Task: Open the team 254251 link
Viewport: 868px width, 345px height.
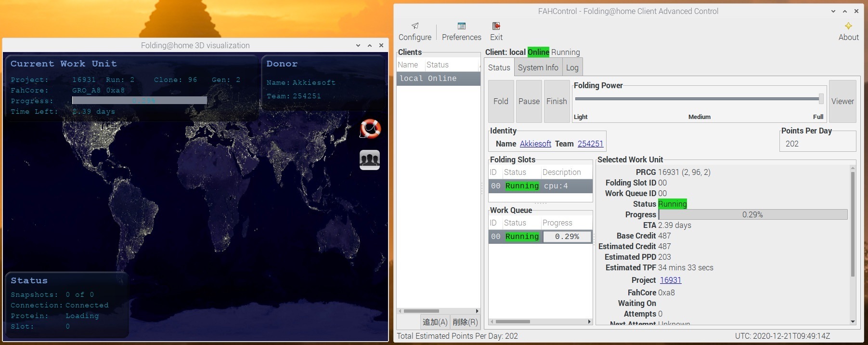Action: point(590,144)
